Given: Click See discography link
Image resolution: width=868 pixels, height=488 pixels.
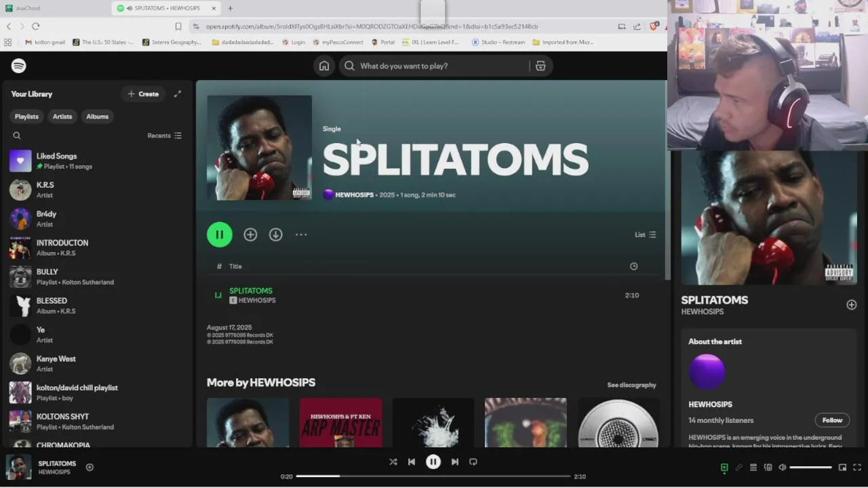Looking at the screenshot, I should tap(631, 385).
